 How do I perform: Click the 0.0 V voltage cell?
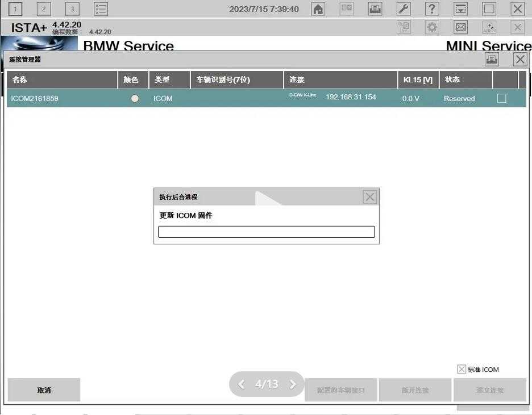tap(410, 99)
